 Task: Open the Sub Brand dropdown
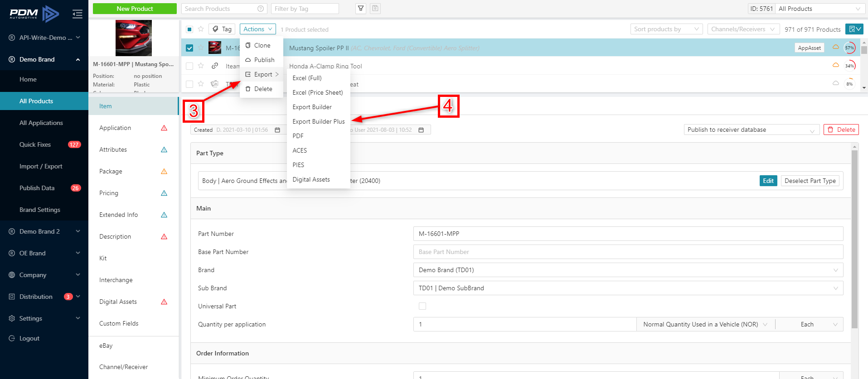click(628, 288)
